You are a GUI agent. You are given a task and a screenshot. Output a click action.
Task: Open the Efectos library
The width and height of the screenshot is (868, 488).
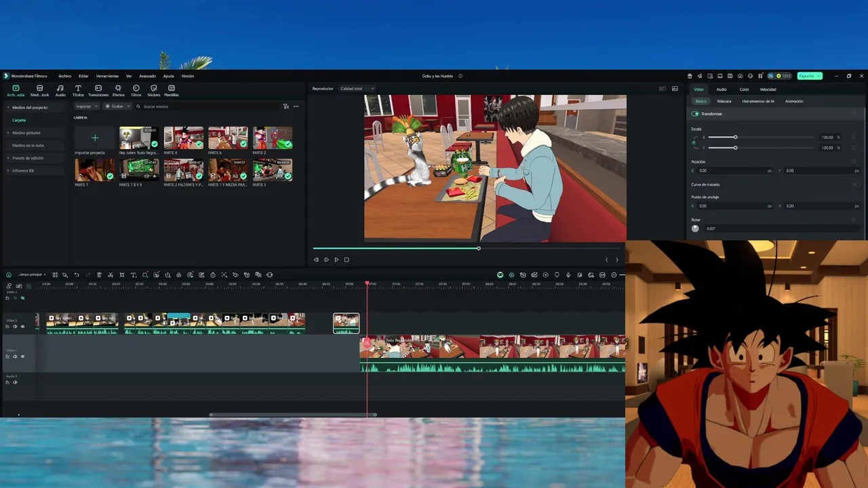(x=118, y=91)
